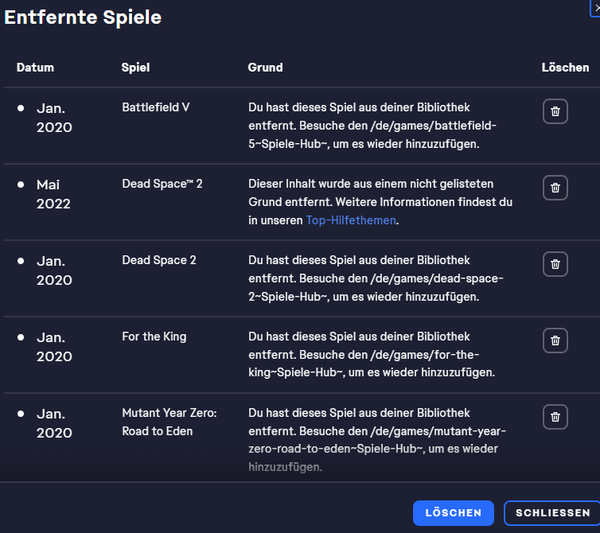This screenshot has width=600, height=533.
Task: Delete the Dead Space™ 2 entry from May 2022
Action: click(x=555, y=187)
